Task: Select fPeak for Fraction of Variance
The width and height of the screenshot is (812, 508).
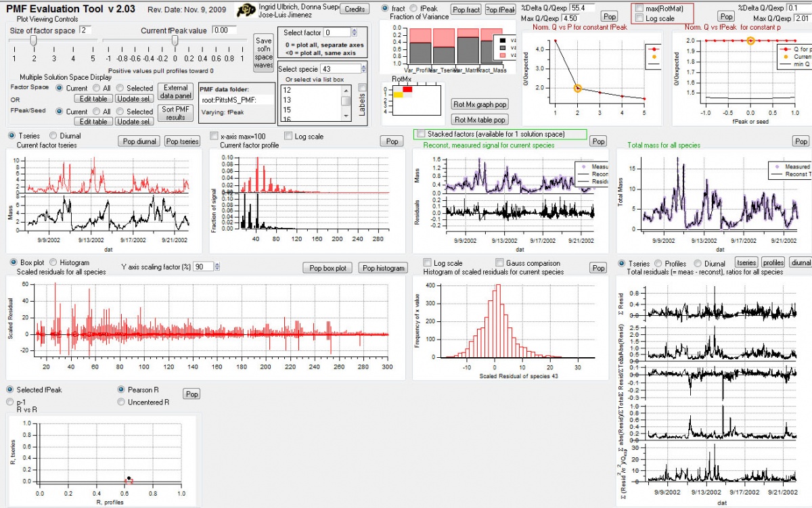Action: pyautogui.click(x=414, y=8)
